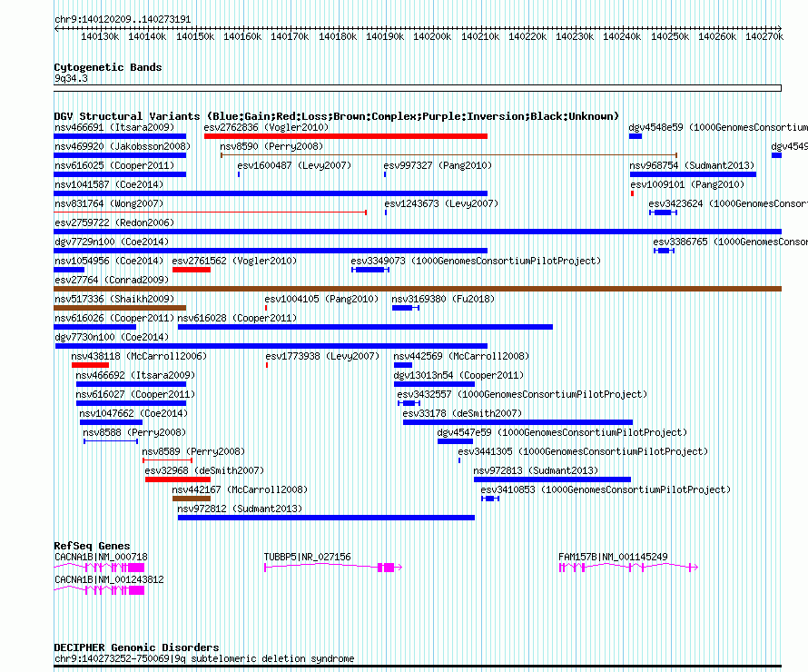
Task: Click nsv831764 (Wong2007) variant label
Action: (x=109, y=203)
